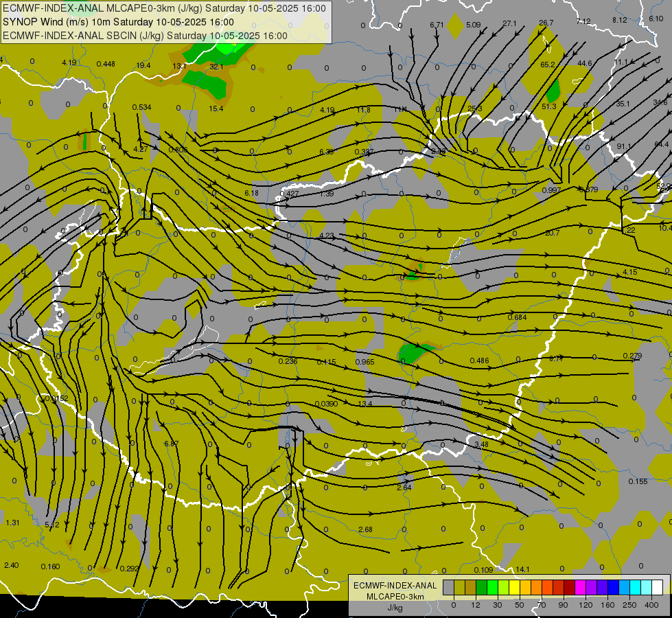The width and height of the screenshot is (672, 618).
Task: Click the map value '0.448'
Action: [106, 64]
